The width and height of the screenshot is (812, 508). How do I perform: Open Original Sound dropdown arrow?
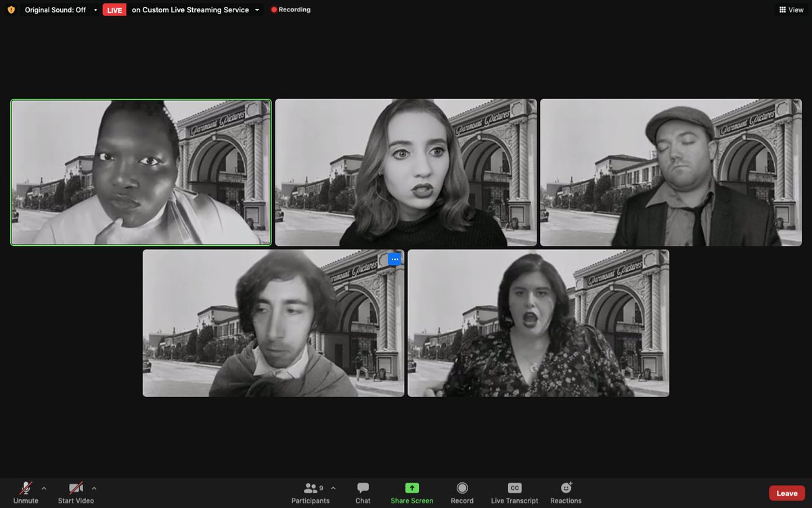click(95, 10)
